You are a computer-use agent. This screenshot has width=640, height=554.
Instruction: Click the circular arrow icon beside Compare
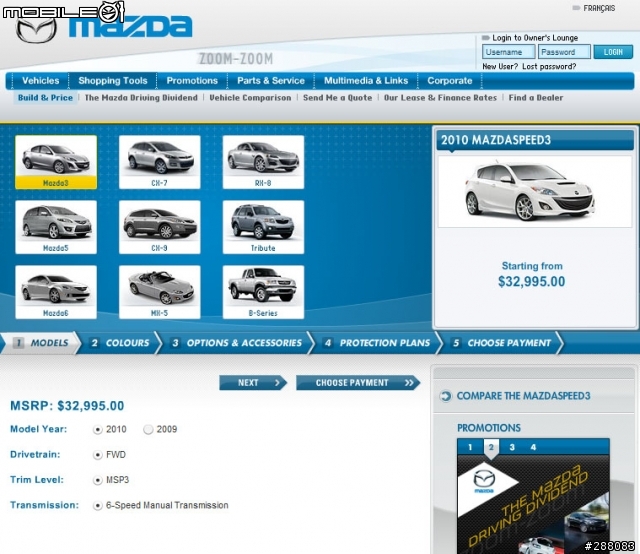click(x=446, y=396)
